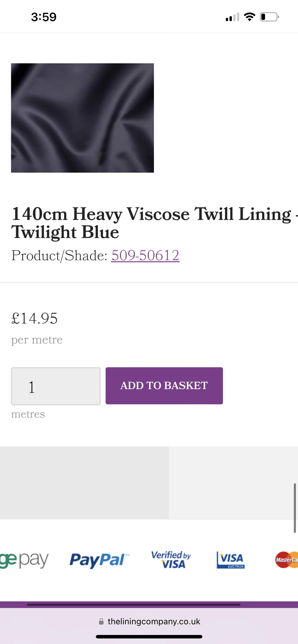Tap the £14.95 price text
The height and width of the screenshot is (644, 298).
click(35, 318)
